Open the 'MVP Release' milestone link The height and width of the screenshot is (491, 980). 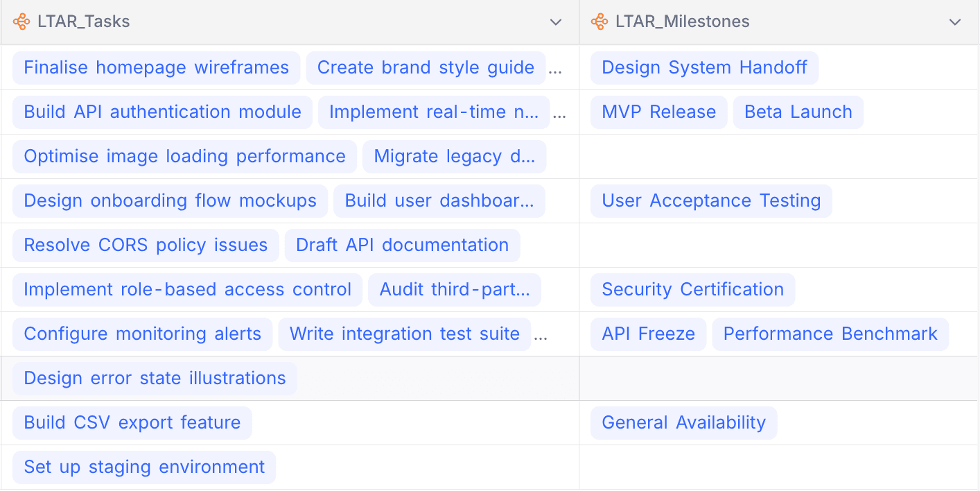(x=658, y=112)
